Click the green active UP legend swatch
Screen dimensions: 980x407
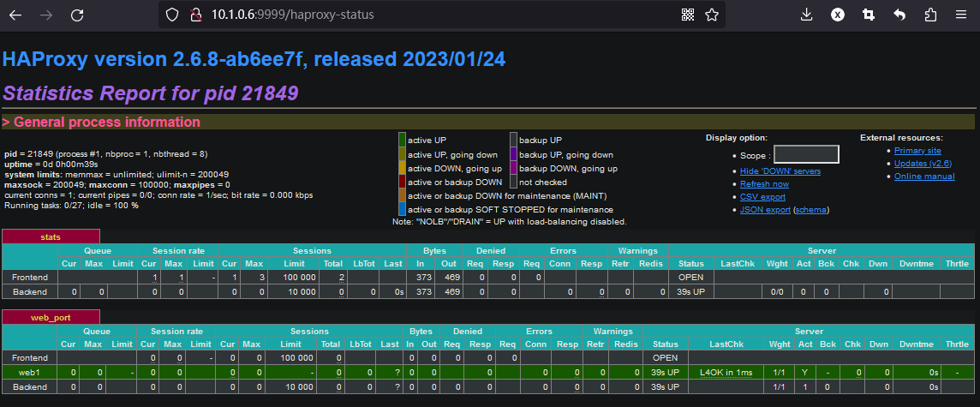click(x=402, y=140)
